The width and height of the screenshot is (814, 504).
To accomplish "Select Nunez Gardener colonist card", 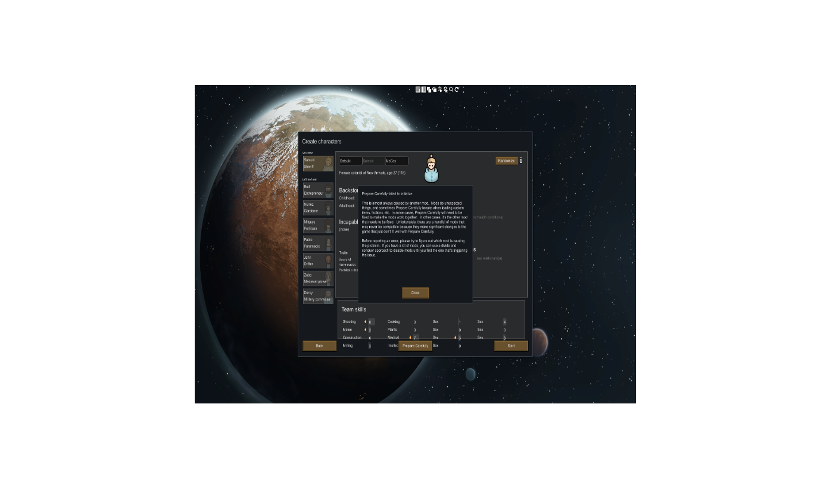I will (x=318, y=208).
